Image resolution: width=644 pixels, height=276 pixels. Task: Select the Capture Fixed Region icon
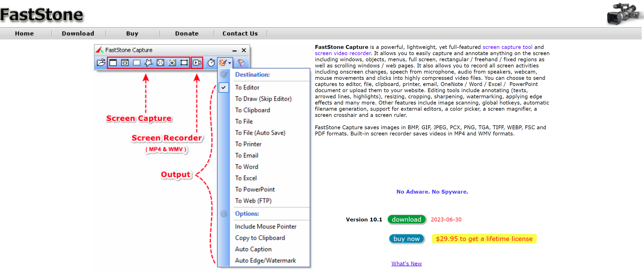pyautogui.click(x=184, y=63)
